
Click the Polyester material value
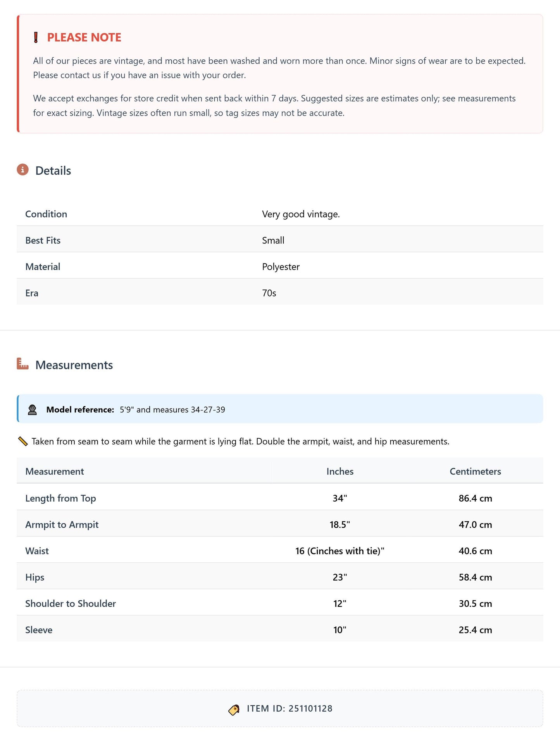tap(281, 267)
